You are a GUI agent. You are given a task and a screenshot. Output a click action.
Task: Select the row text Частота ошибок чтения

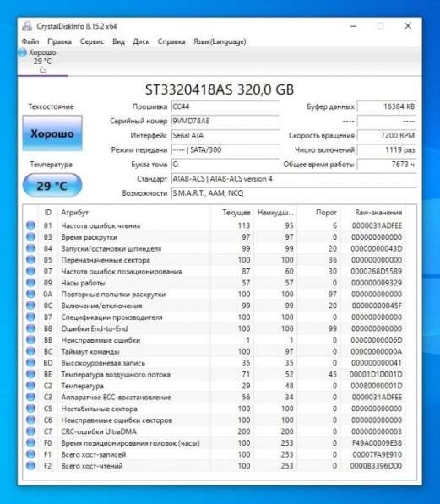pyautogui.click(x=100, y=225)
